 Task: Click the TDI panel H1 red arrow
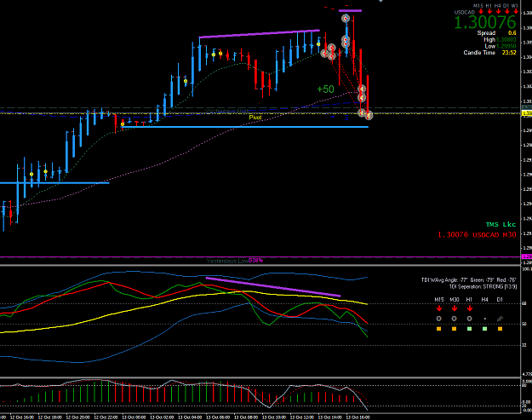point(470,308)
